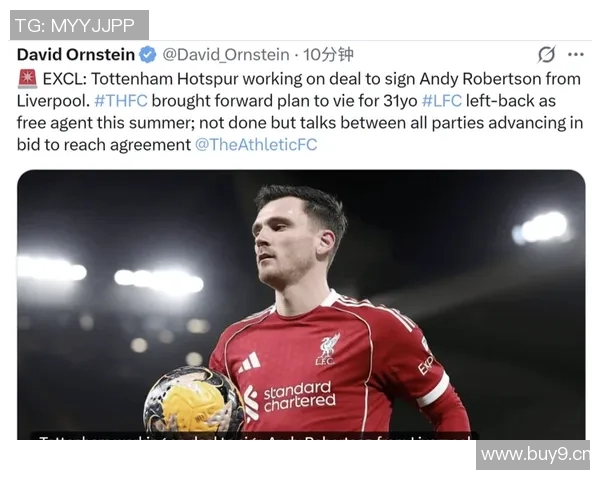Click the www.buy9.cn watermark
This screenshot has width=600, height=480.
tap(533, 455)
